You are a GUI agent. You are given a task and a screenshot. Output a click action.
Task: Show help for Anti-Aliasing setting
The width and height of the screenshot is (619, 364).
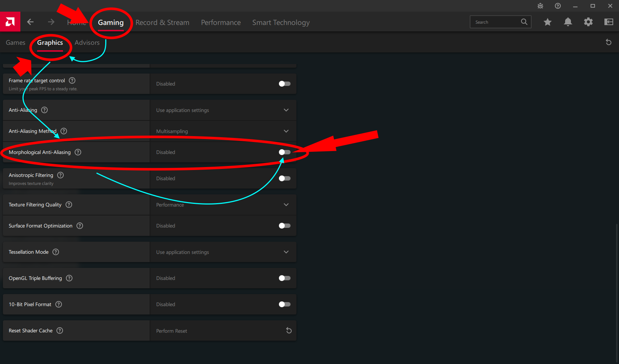pyautogui.click(x=44, y=110)
